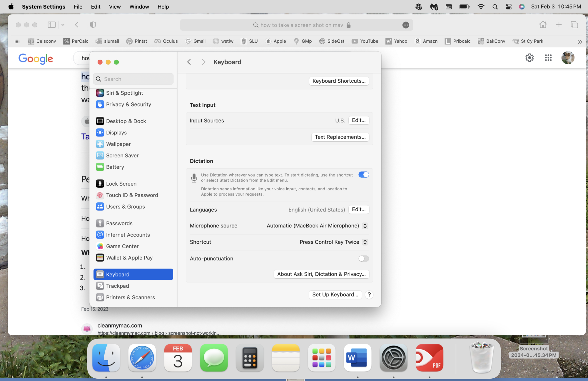This screenshot has height=381, width=588.
Task: Enable Auto-punctuation switch
Action: [363, 259]
